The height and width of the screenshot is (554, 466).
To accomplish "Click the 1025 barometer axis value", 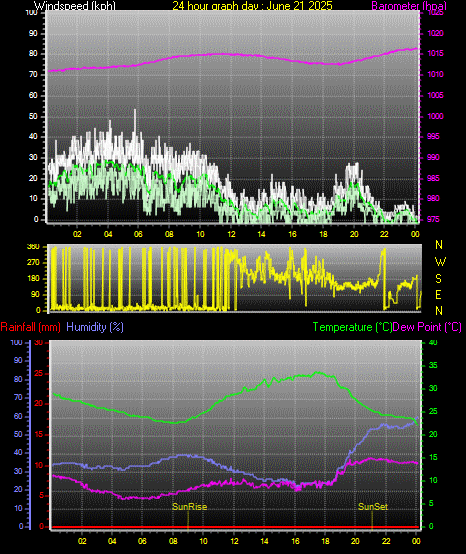I will click(435, 13).
